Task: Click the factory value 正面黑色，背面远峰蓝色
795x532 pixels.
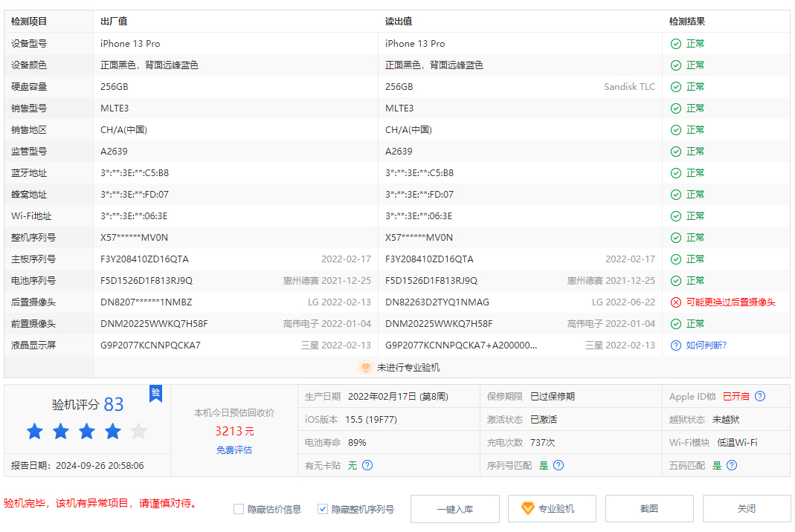Action: pyautogui.click(x=149, y=65)
